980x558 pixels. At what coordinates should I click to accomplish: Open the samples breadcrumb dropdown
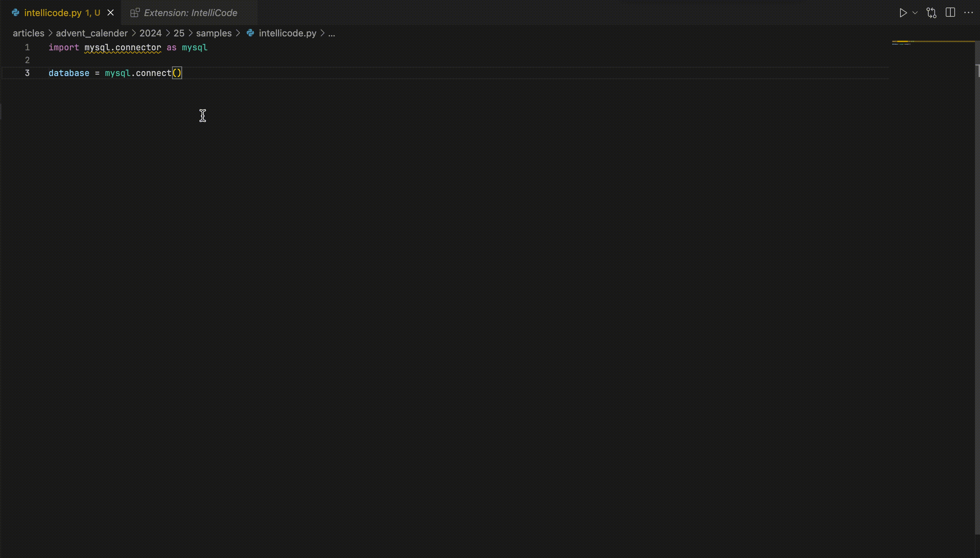pyautogui.click(x=214, y=33)
